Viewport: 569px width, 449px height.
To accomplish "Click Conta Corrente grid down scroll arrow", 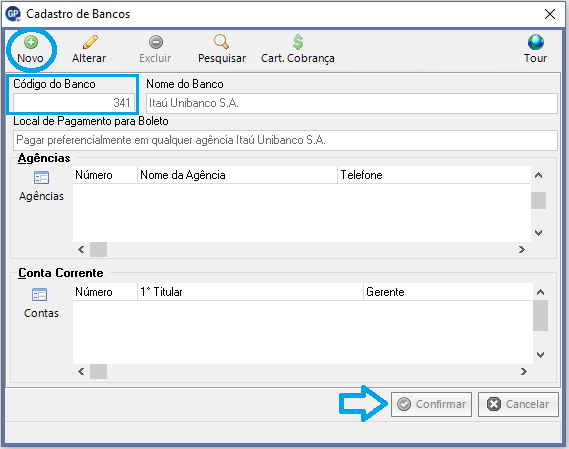I will point(540,355).
